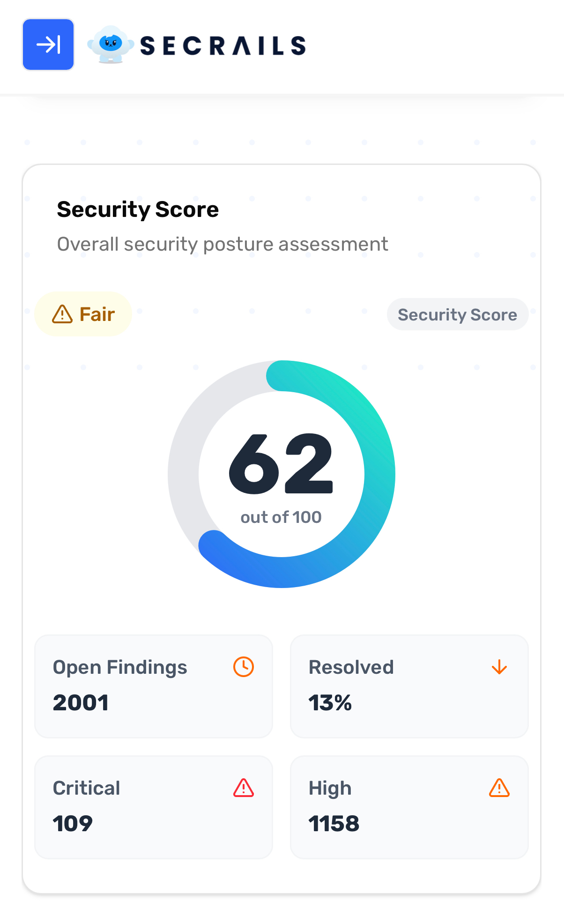This screenshot has width=564, height=924.
Task: Click the 13% resolved value
Action: [330, 703]
